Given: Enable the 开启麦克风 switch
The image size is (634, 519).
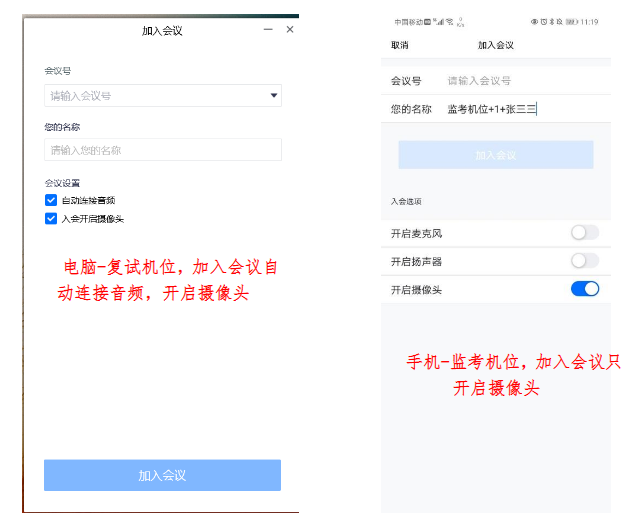Looking at the screenshot, I should tap(584, 233).
